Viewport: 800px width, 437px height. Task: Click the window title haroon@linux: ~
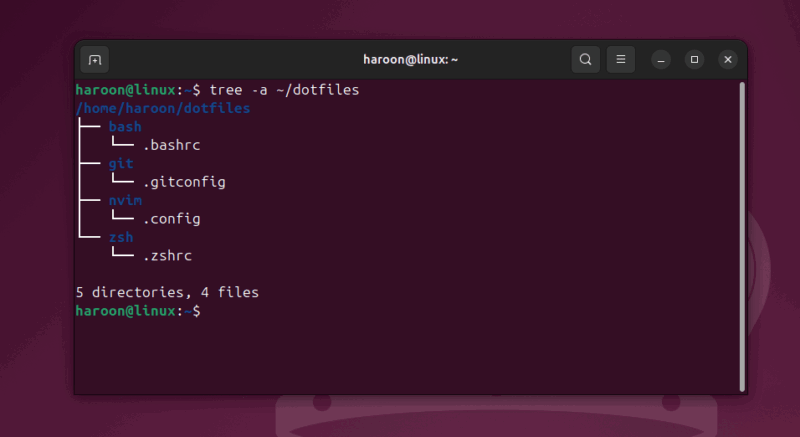tap(410, 60)
